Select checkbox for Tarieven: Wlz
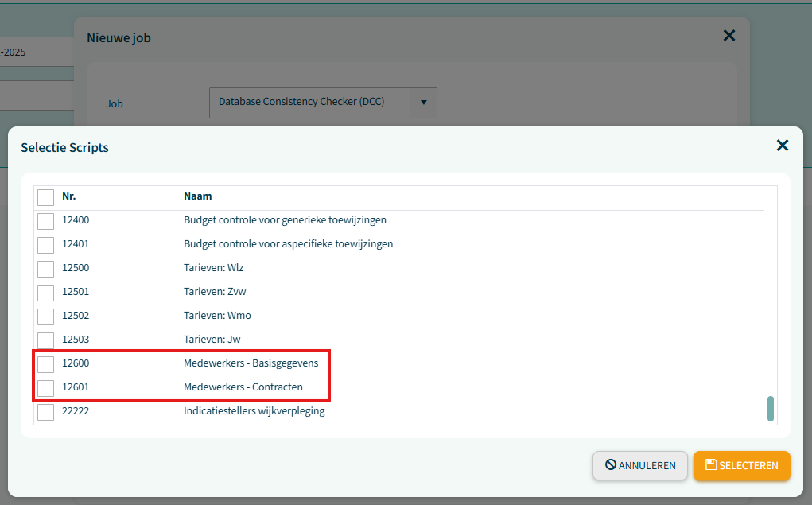The height and width of the screenshot is (505, 812). pyautogui.click(x=46, y=268)
